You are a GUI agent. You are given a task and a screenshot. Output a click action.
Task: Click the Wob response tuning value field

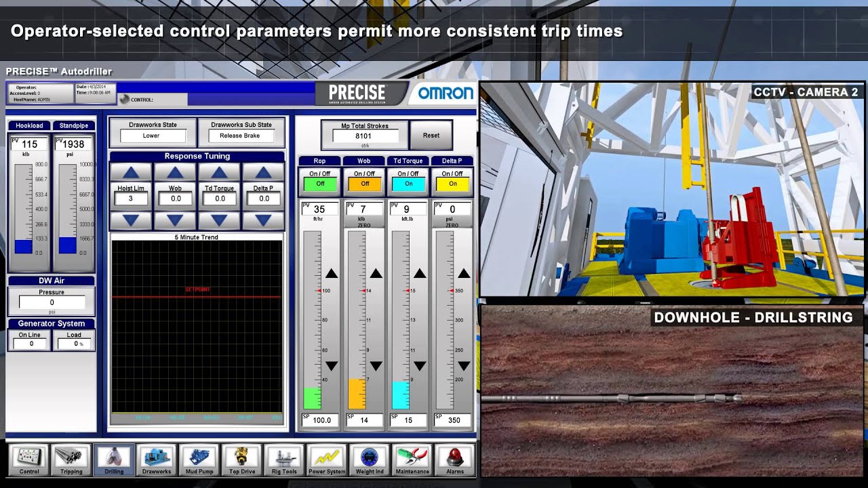[x=175, y=199]
